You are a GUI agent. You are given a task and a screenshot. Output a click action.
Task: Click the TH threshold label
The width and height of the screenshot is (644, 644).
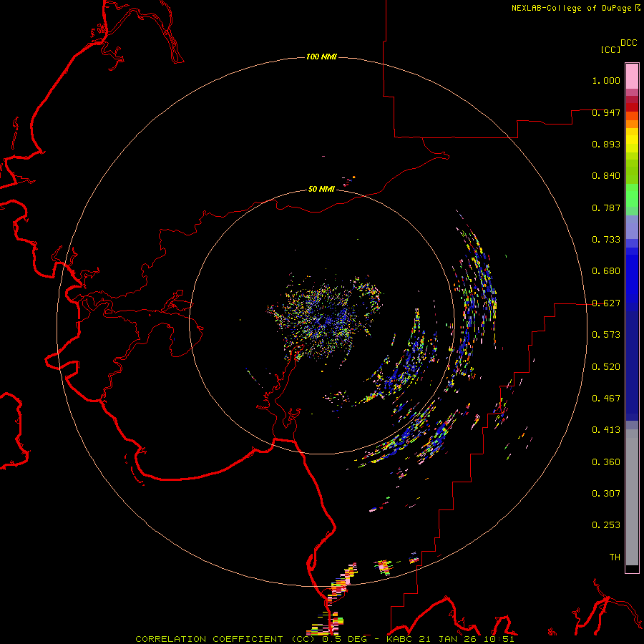pyautogui.click(x=615, y=557)
